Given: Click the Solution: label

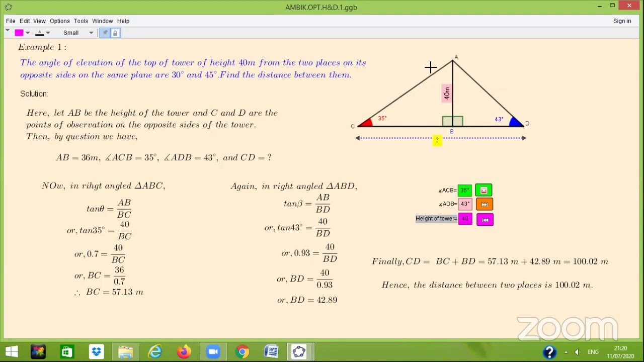Looking at the screenshot, I should pyautogui.click(x=34, y=94).
